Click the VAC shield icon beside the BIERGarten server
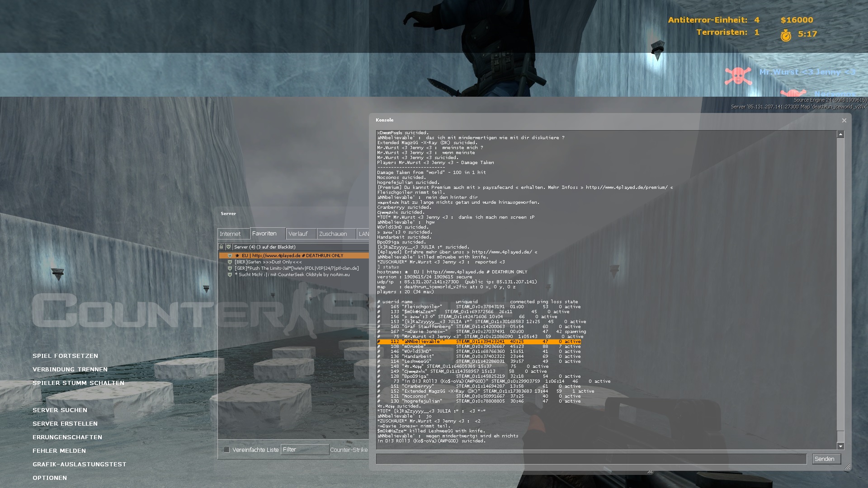Viewport: 868px width, 488px height. coord(230,262)
